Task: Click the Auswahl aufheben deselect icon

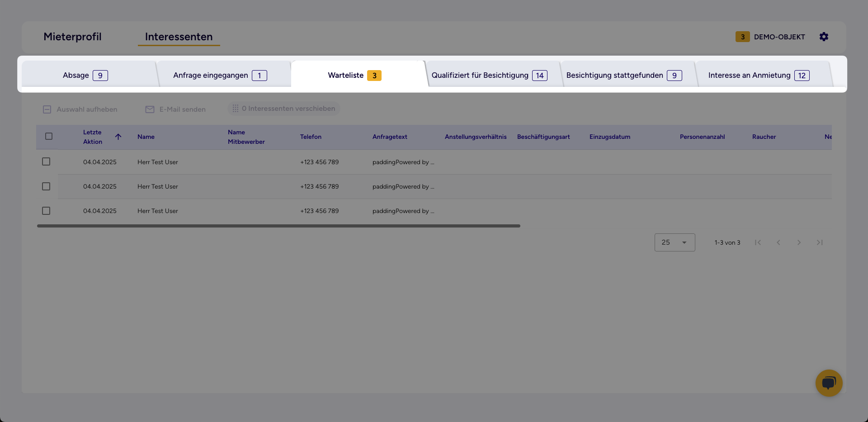Action: 47,109
